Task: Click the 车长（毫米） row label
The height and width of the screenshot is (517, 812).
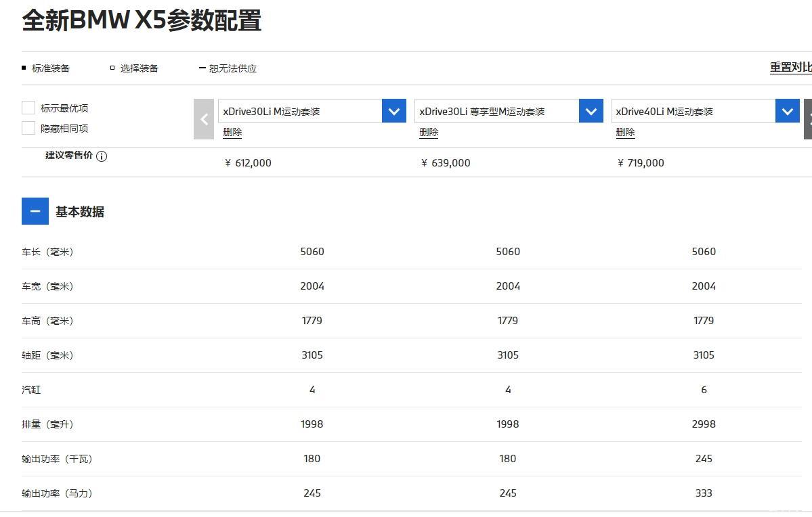Action: (47, 252)
